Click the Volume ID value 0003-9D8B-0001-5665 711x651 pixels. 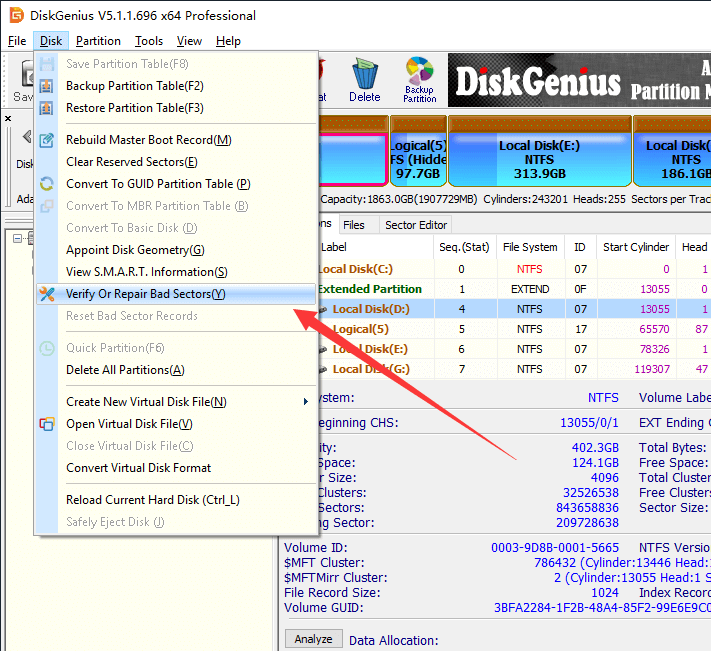[555, 548]
